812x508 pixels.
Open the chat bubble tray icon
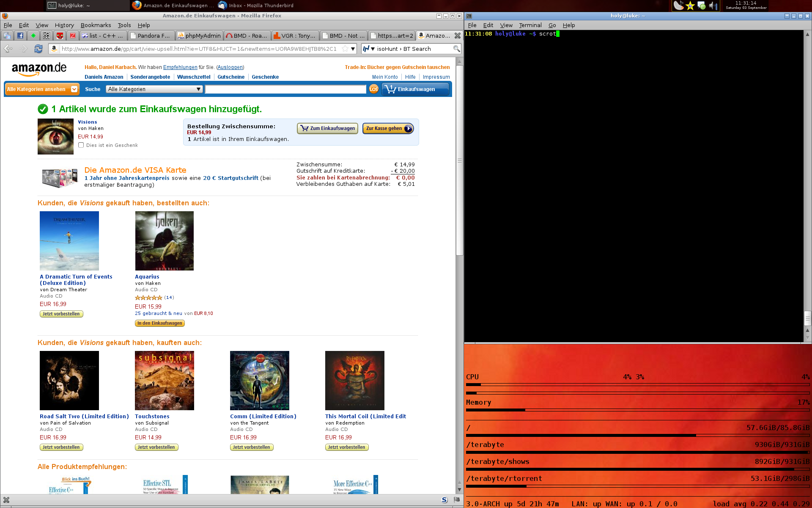pyautogui.click(x=702, y=6)
